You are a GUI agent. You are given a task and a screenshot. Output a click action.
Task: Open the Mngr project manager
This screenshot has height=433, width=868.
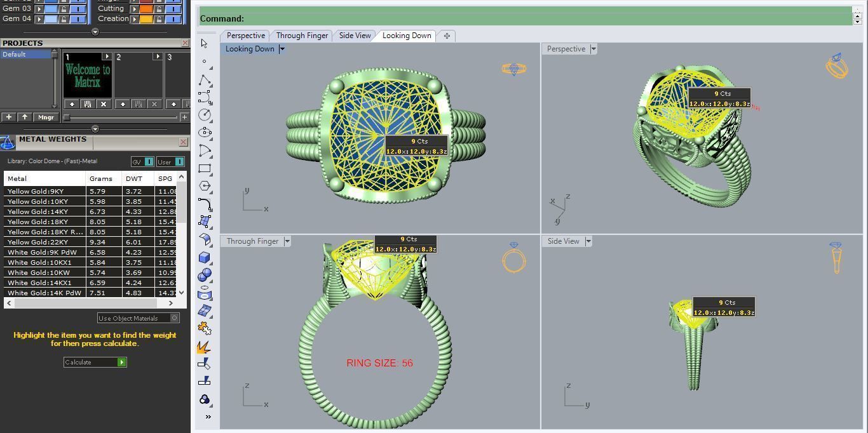(45, 117)
